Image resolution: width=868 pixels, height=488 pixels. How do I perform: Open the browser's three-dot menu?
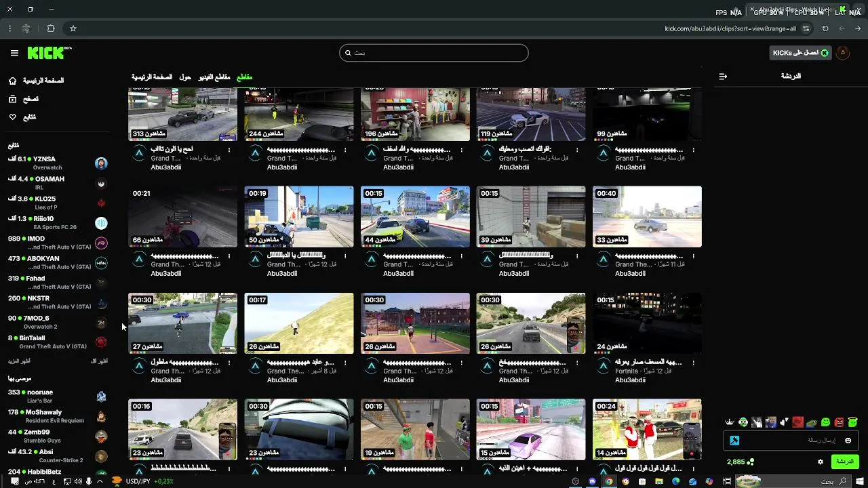[9, 28]
